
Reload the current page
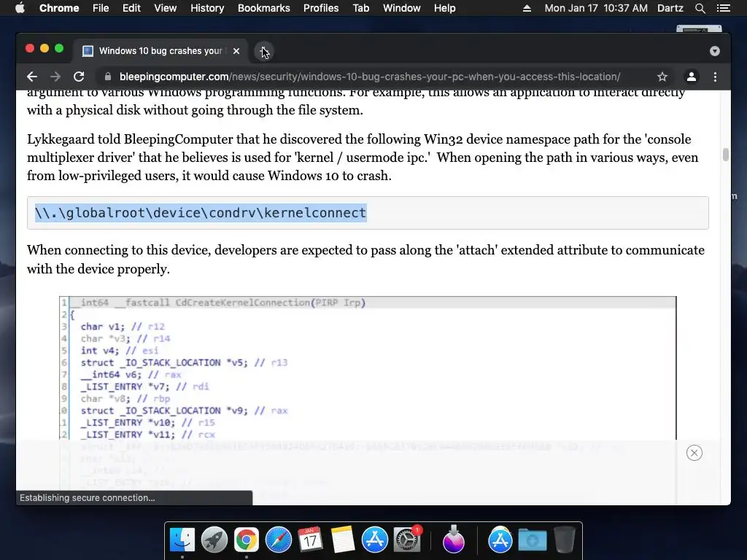point(79,77)
